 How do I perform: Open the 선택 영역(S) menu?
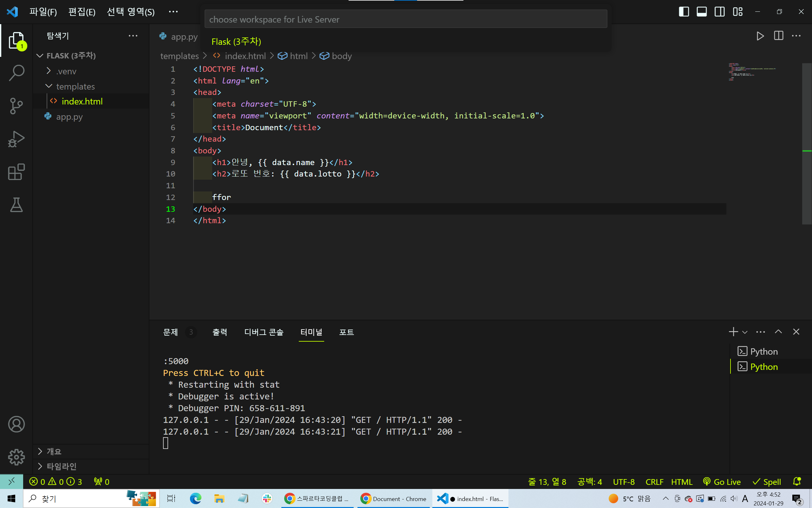click(131, 12)
